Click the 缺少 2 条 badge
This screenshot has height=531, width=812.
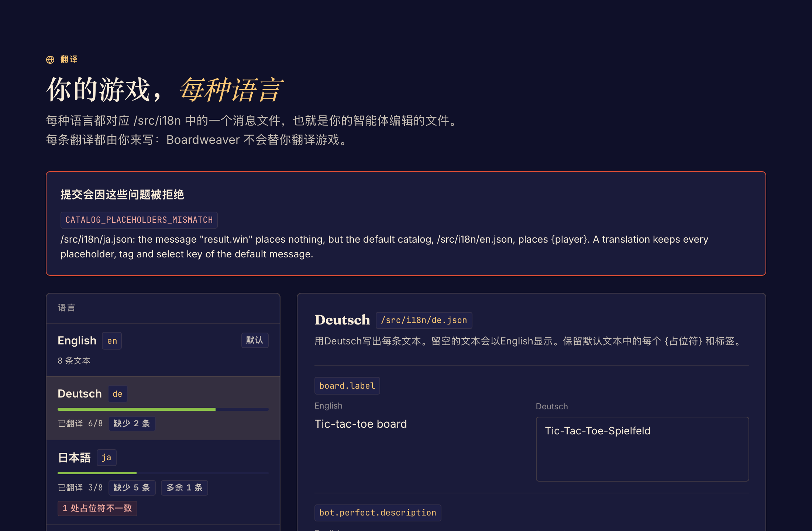[x=132, y=423]
